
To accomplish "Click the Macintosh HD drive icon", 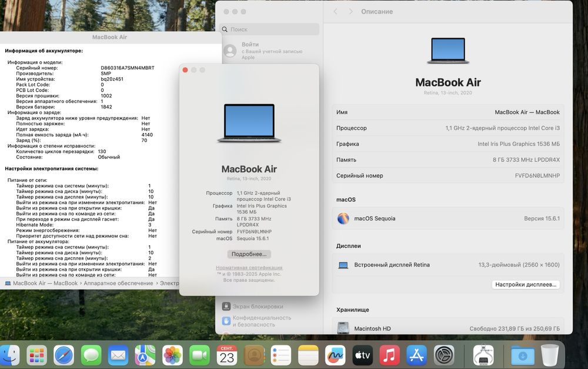I will click(x=343, y=328).
